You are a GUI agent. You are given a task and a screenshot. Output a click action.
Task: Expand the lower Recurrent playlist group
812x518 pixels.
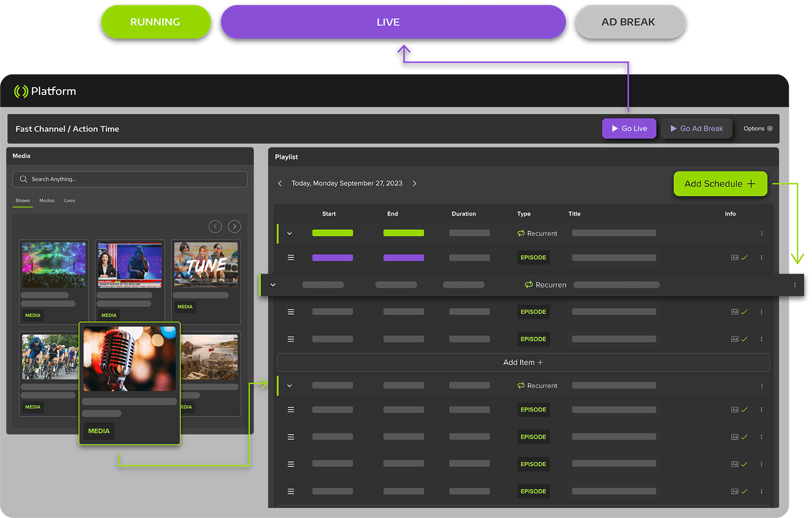point(289,386)
